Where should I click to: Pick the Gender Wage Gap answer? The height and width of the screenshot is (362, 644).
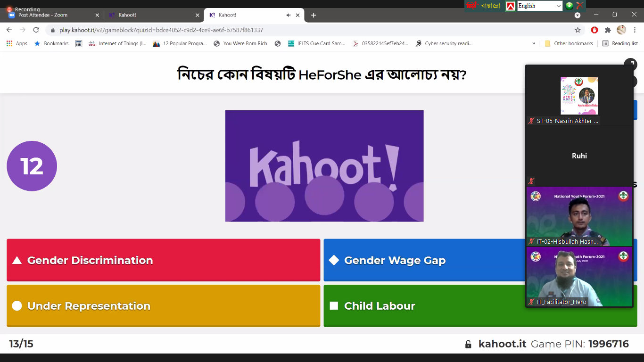click(x=424, y=260)
